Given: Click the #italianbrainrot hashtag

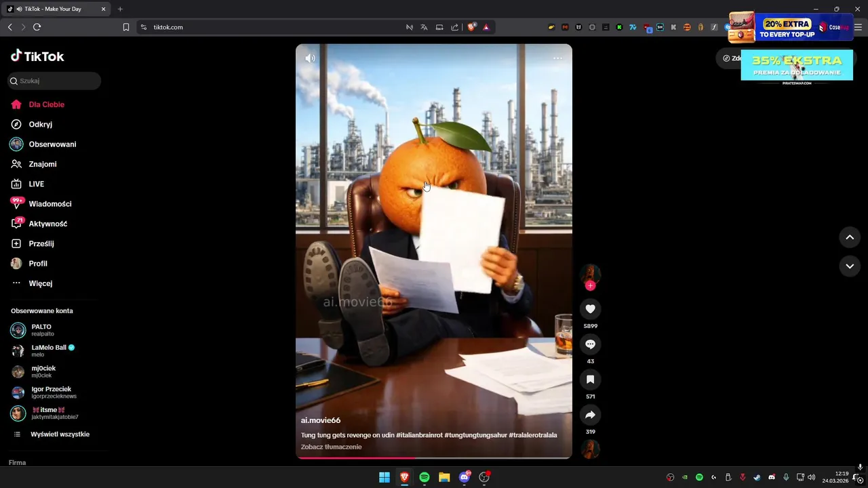Looking at the screenshot, I should 419,435.
